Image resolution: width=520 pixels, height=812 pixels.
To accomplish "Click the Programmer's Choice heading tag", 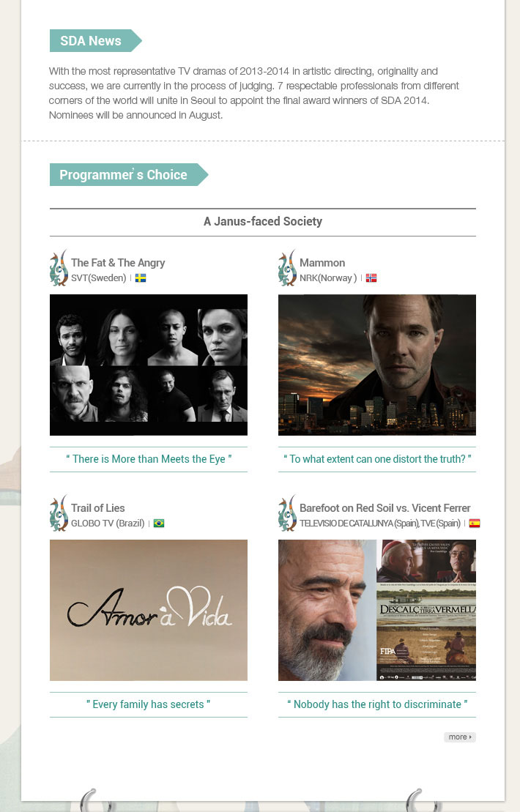I will click(129, 174).
